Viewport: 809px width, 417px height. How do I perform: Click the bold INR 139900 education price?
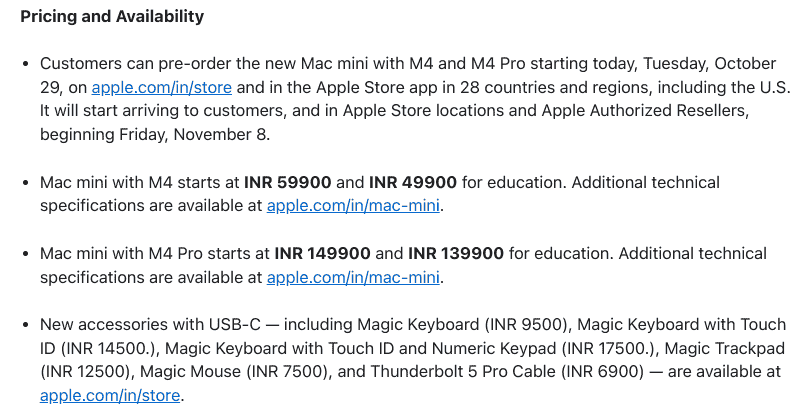[x=455, y=254]
